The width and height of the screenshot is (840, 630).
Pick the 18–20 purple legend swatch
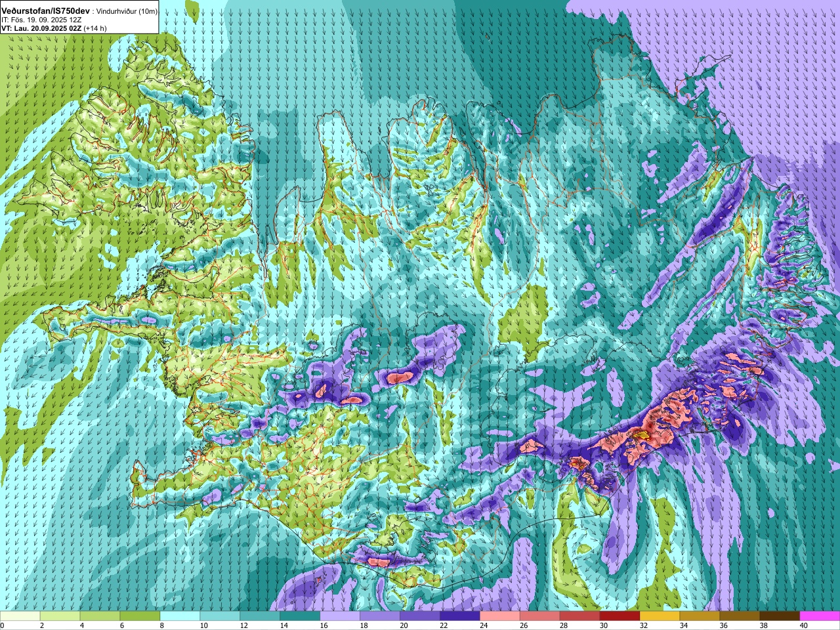point(380,616)
